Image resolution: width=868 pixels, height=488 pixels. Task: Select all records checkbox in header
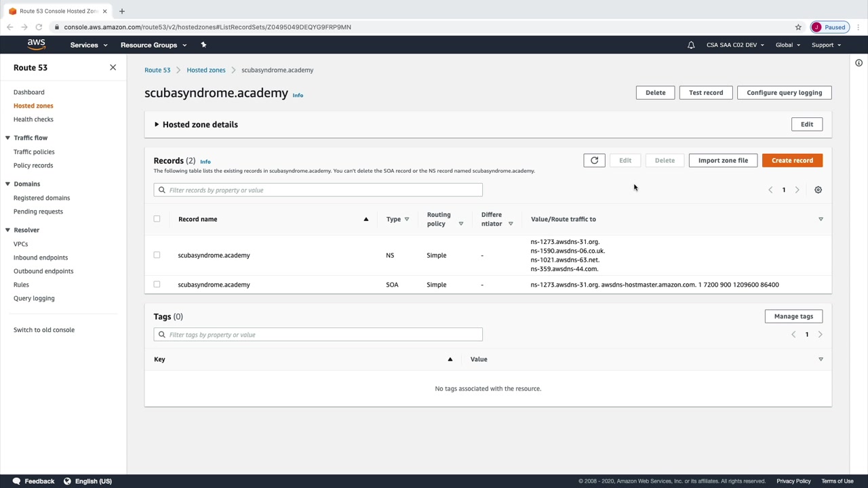click(157, 219)
